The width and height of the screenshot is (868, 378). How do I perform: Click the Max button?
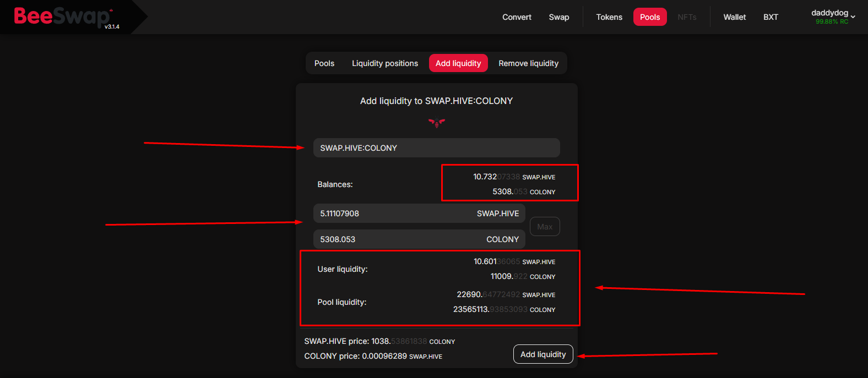545,227
